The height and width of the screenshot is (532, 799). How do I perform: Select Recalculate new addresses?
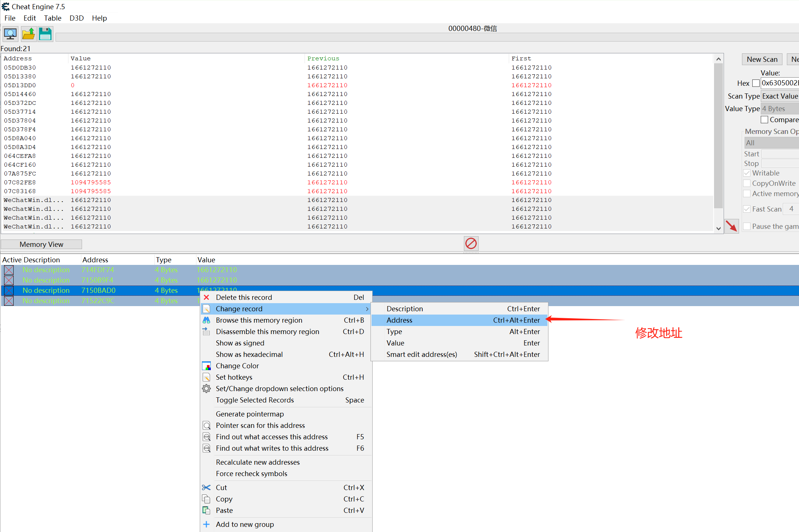tap(286, 462)
